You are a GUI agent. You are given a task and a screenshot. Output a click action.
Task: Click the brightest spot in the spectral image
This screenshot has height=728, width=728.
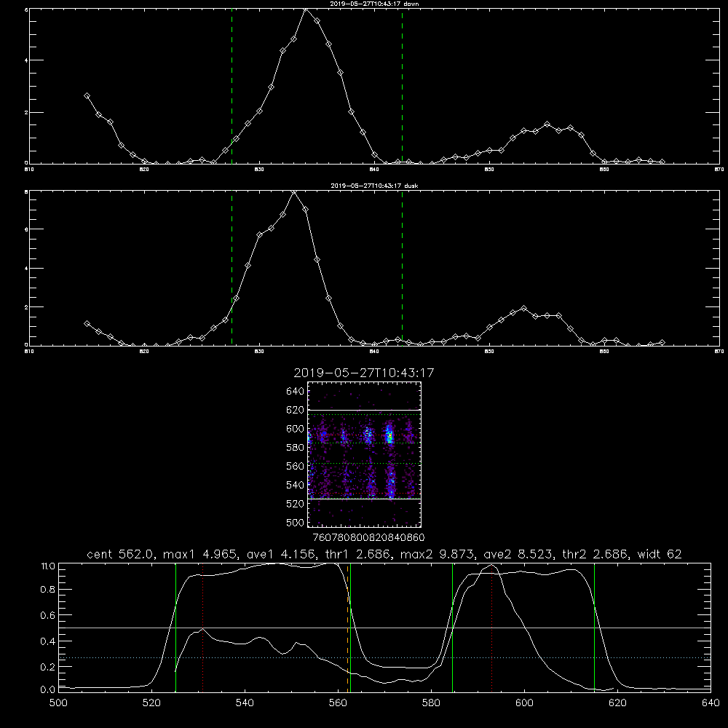coord(390,437)
